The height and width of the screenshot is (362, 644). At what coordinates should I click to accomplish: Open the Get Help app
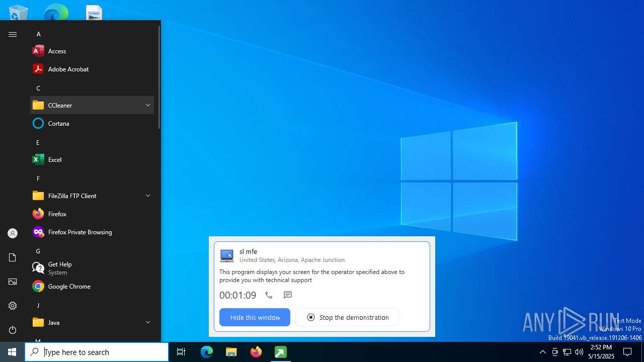92,268
